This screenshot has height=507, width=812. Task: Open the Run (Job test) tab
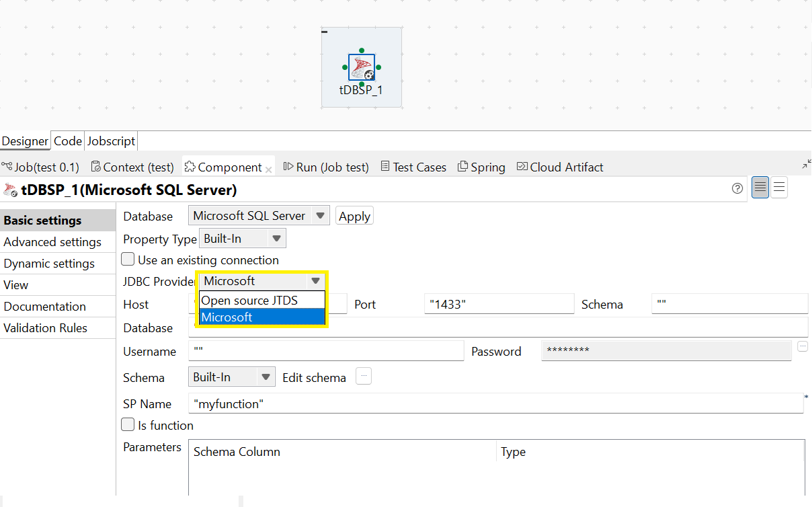click(326, 167)
